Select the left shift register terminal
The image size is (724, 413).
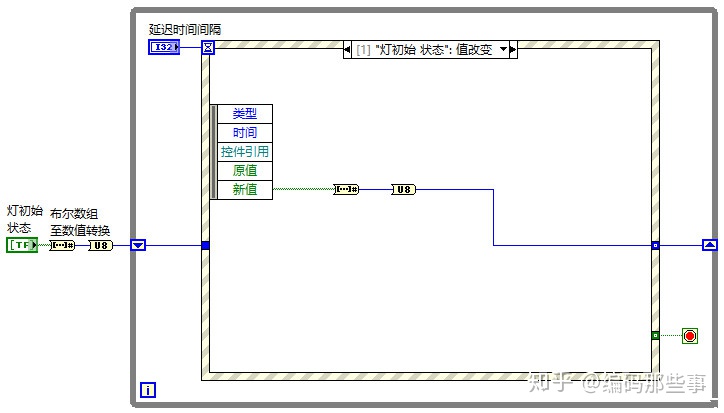(x=138, y=245)
